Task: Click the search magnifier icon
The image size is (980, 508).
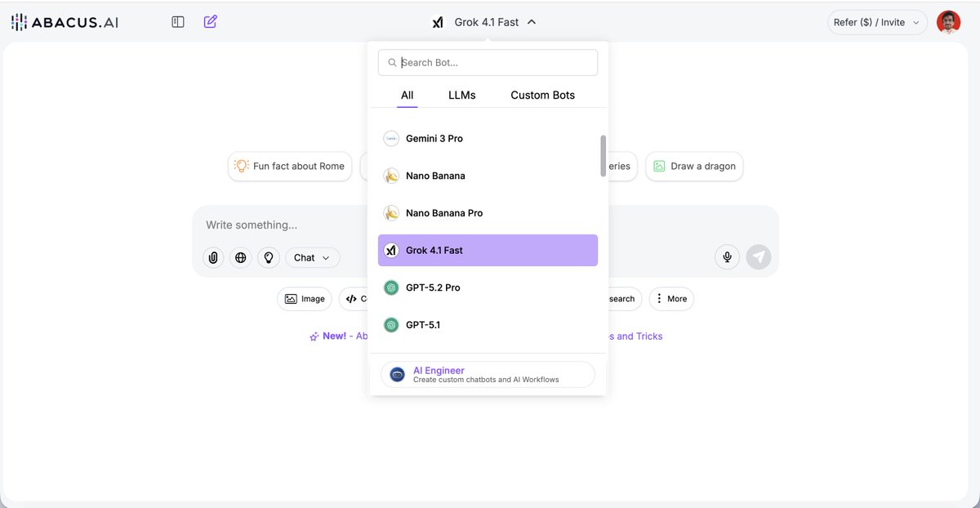Action: tap(393, 63)
